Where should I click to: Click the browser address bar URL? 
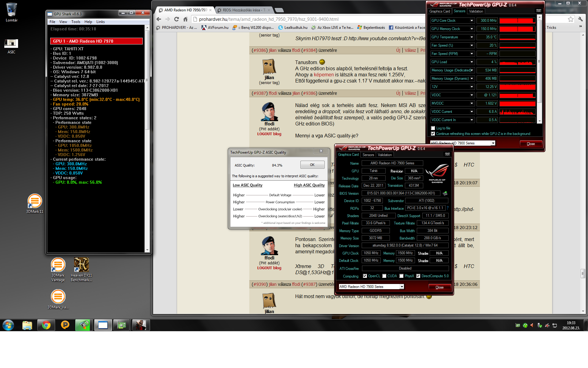[269, 19]
